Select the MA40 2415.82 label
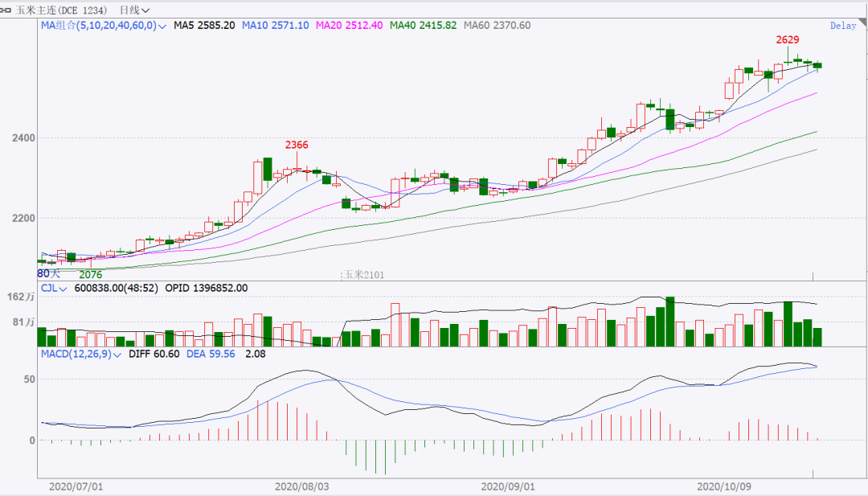This screenshot has width=868, height=496. pos(424,26)
